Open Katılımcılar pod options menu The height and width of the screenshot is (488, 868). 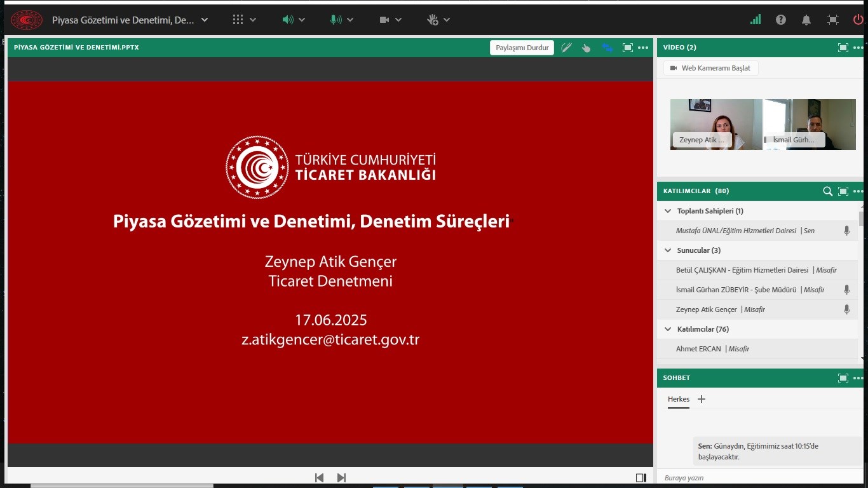coord(858,191)
